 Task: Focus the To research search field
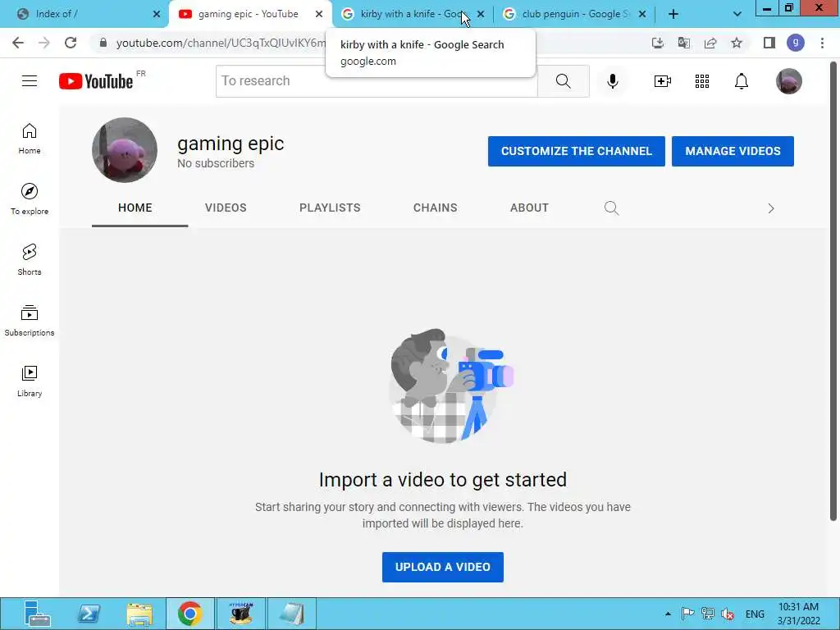377,81
